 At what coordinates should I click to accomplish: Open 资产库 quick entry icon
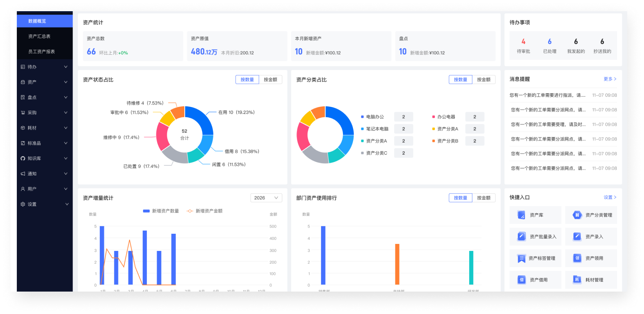521,215
